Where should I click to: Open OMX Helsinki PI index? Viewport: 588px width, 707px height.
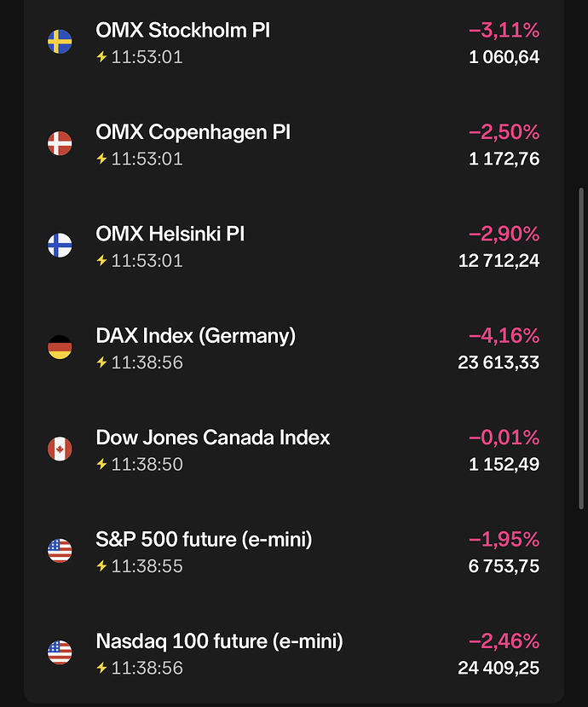[170, 234]
